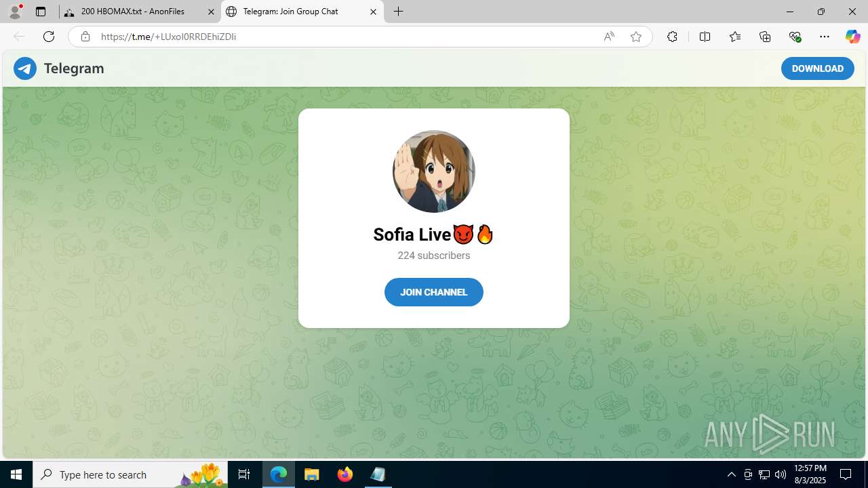Screen dimensions: 868x488
Task: Open the browser profile icon
Action: pyautogui.click(x=15, y=12)
